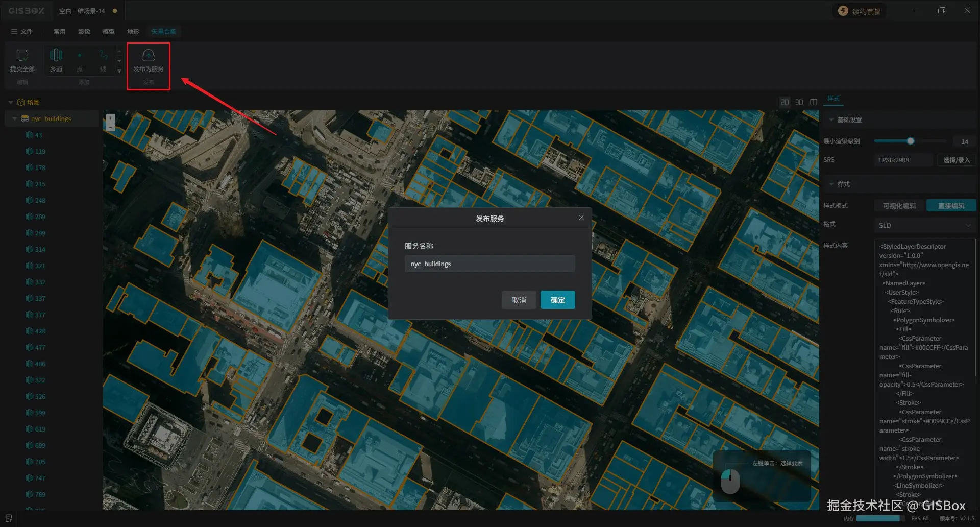Select the 点 point add tool
This screenshot has width=980, height=527.
[x=80, y=60]
